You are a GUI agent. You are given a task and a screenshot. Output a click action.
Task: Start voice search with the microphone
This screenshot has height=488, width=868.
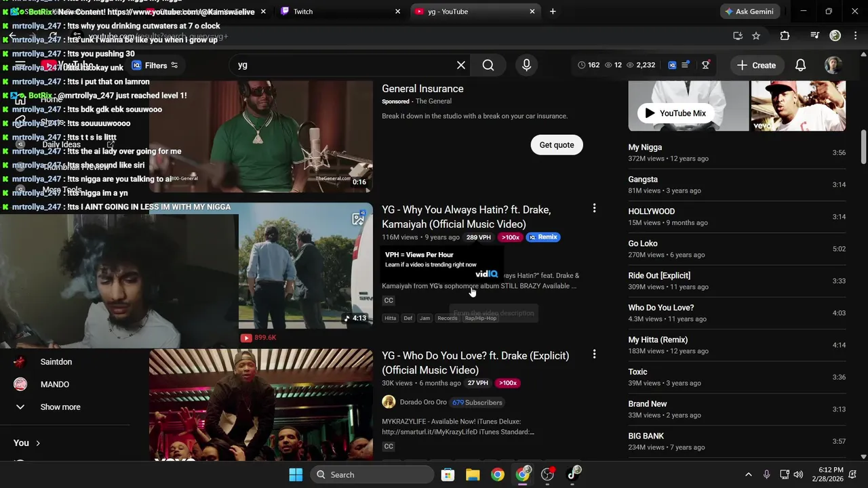[x=526, y=65]
